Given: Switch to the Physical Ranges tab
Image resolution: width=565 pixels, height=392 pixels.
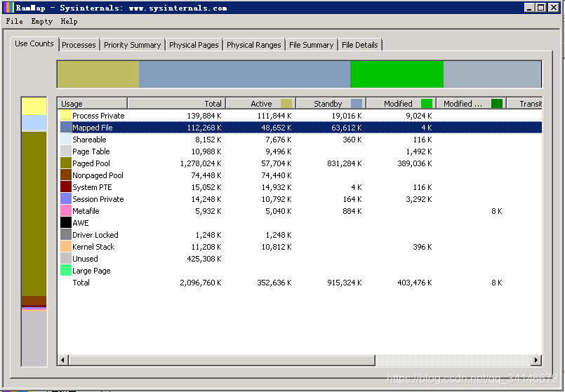Looking at the screenshot, I should click(x=253, y=45).
